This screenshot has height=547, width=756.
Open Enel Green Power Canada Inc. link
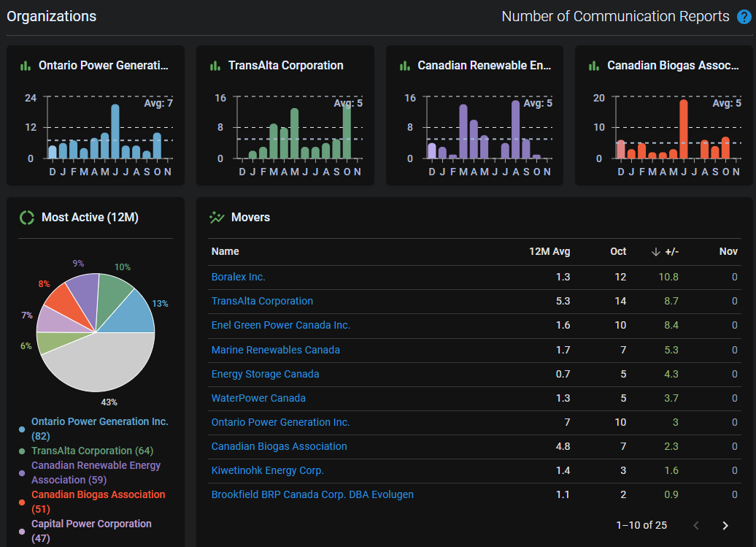pyautogui.click(x=281, y=325)
